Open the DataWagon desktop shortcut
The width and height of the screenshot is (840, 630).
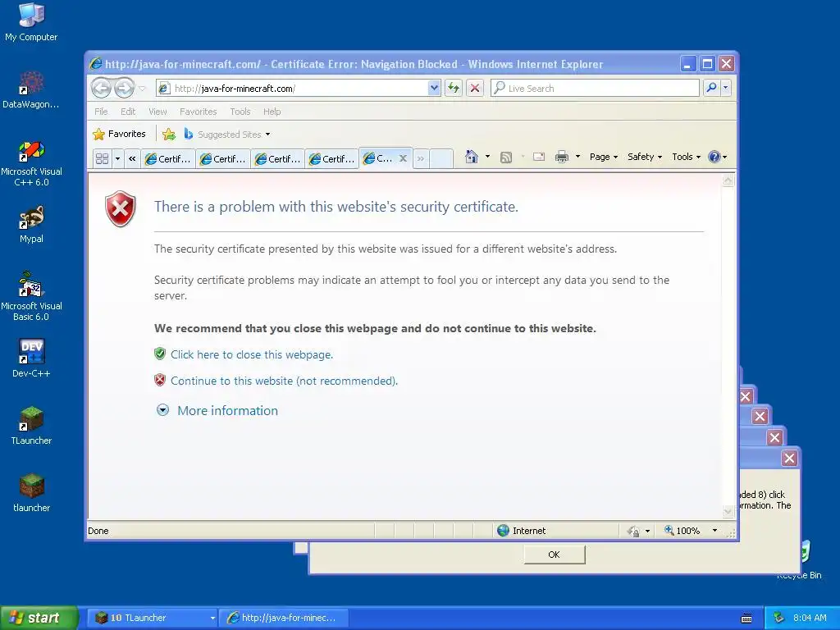31,89
